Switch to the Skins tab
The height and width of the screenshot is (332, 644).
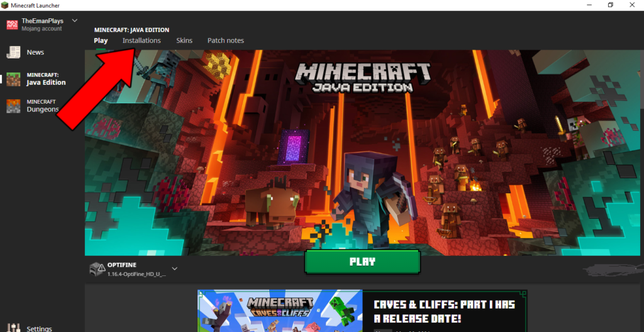pyautogui.click(x=184, y=41)
